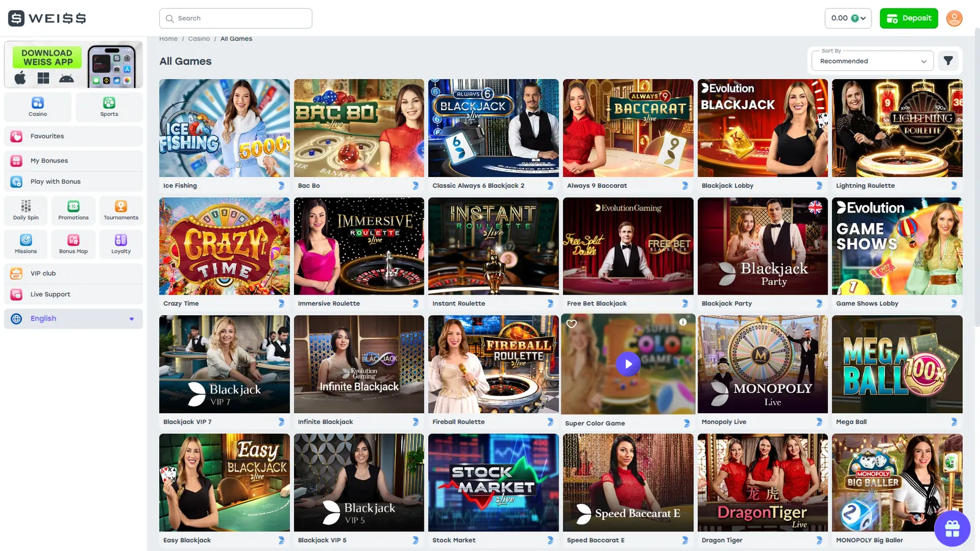Click the floating gift box button
The image size is (980, 551).
952,528
